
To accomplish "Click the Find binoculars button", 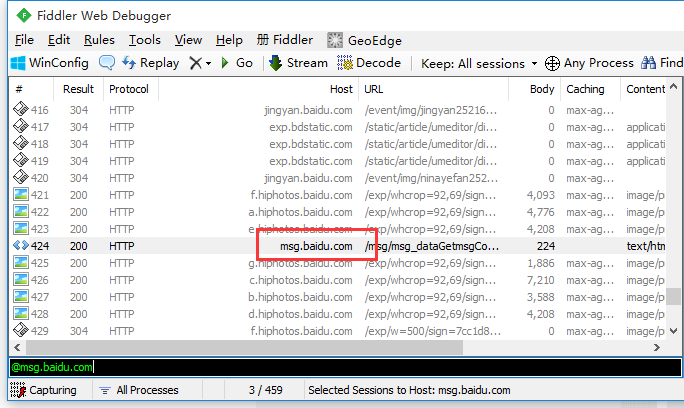I will click(x=661, y=63).
